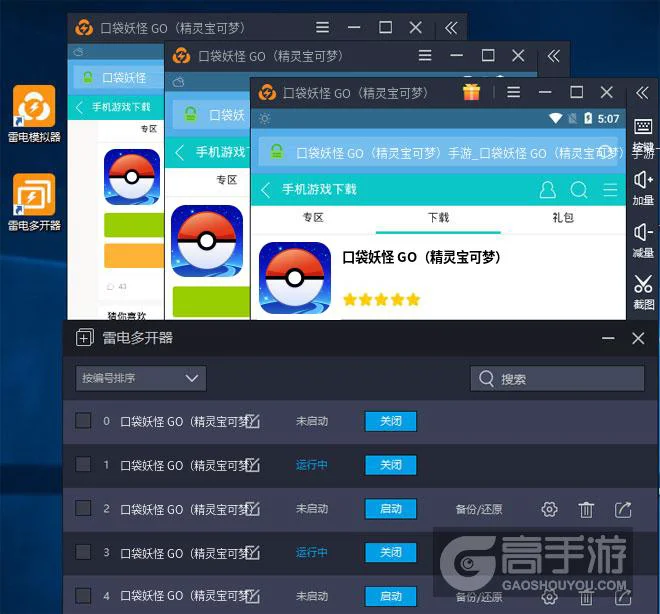Switch to the 下载 tab

[438, 218]
